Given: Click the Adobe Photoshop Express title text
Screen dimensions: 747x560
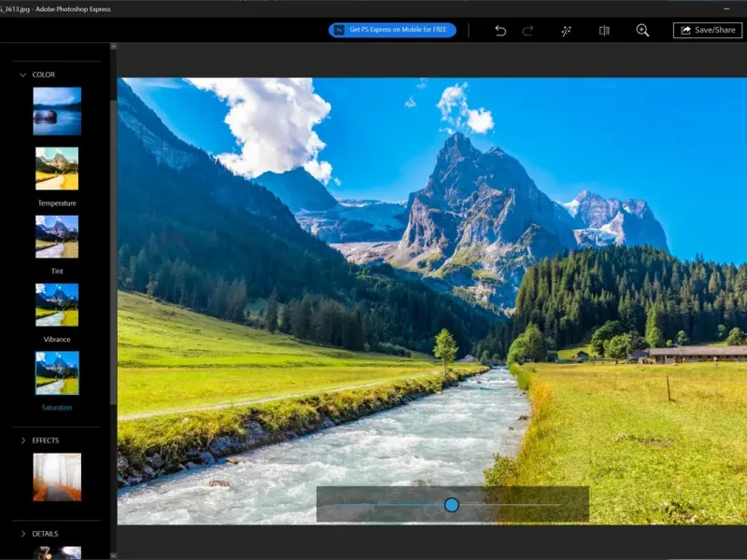Looking at the screenshot, I should 73,9.
